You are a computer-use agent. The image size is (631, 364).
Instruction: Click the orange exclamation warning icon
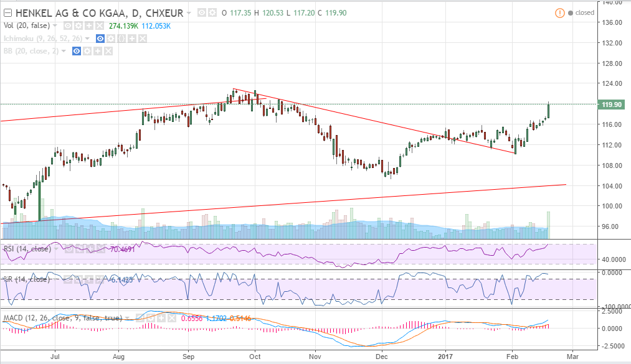click(x=560, y=13)
